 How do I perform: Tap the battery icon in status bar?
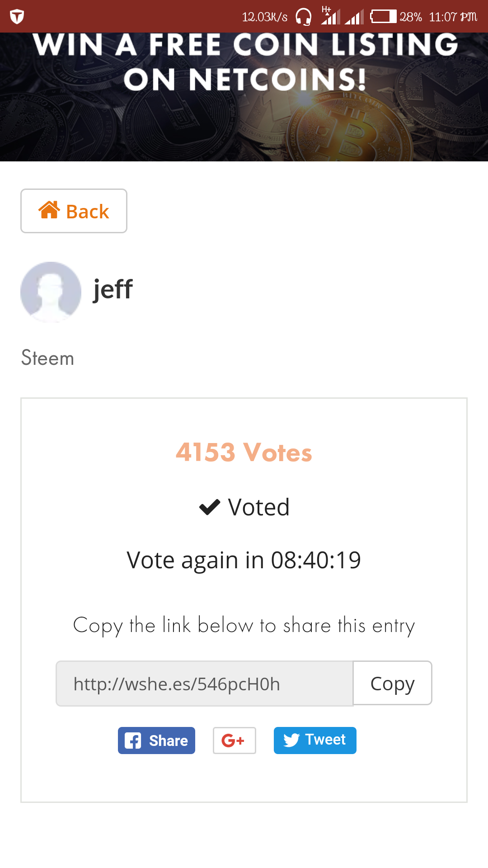tap(383, 17)
